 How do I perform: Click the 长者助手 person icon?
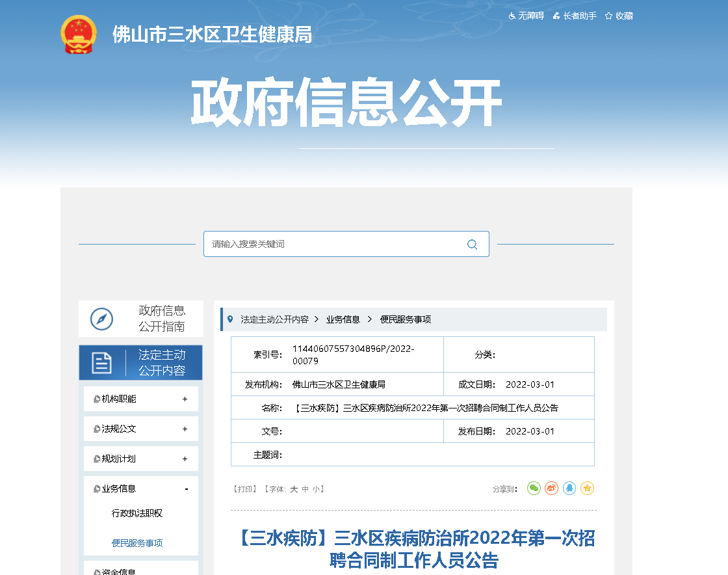(x=556, y=16)
